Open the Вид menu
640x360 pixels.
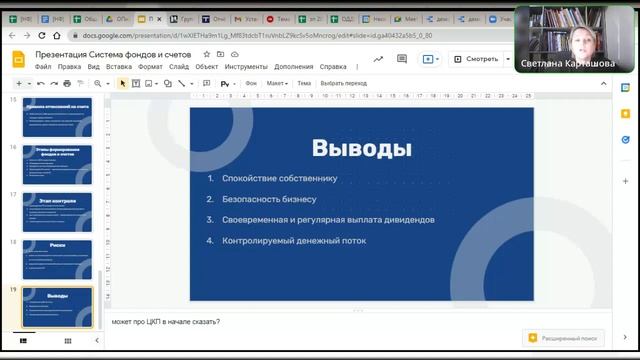coord(93,67)
